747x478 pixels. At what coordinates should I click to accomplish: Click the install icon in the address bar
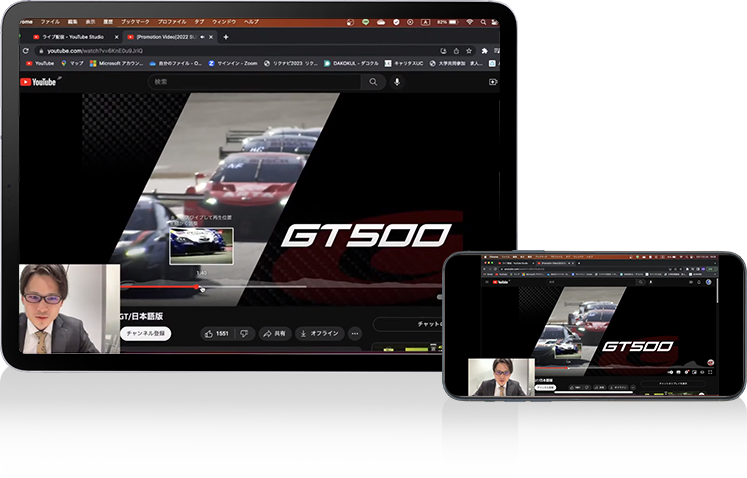(x=444, y=51)
